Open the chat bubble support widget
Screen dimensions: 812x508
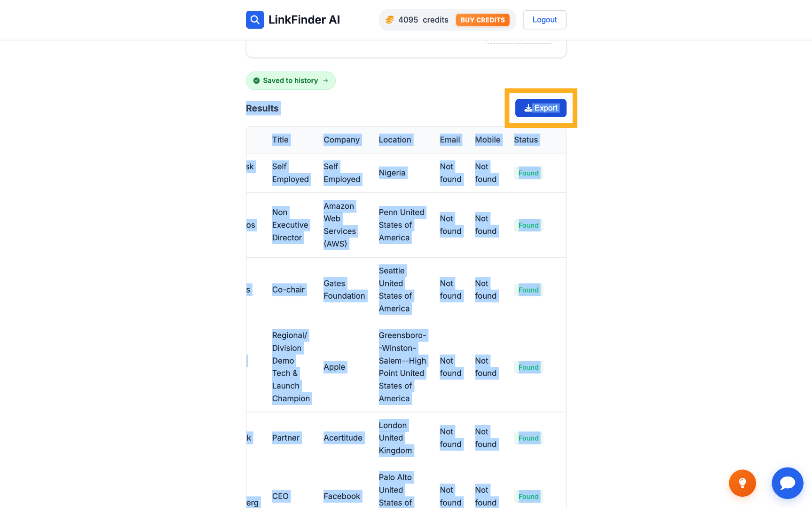[788, 483]
